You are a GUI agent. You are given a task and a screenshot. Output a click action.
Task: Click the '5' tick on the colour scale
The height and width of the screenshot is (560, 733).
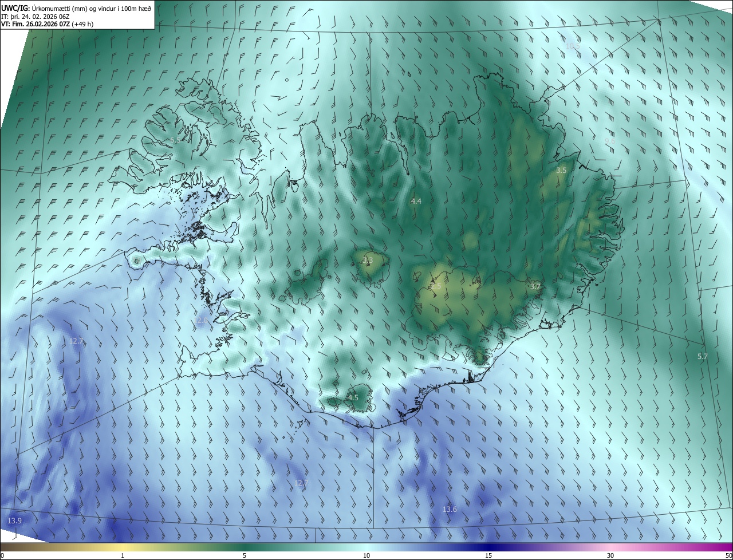click(x=245, y=556)
